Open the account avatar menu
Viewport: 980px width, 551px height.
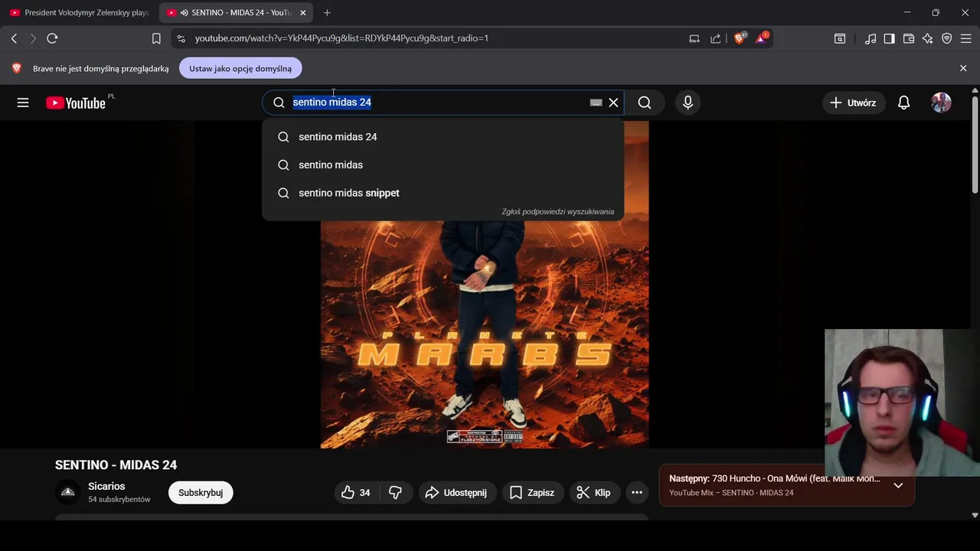pyautogui.click(x=941, y=103)
